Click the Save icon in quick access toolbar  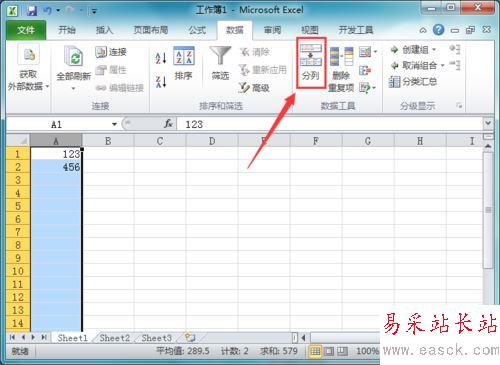click(32, 11)
